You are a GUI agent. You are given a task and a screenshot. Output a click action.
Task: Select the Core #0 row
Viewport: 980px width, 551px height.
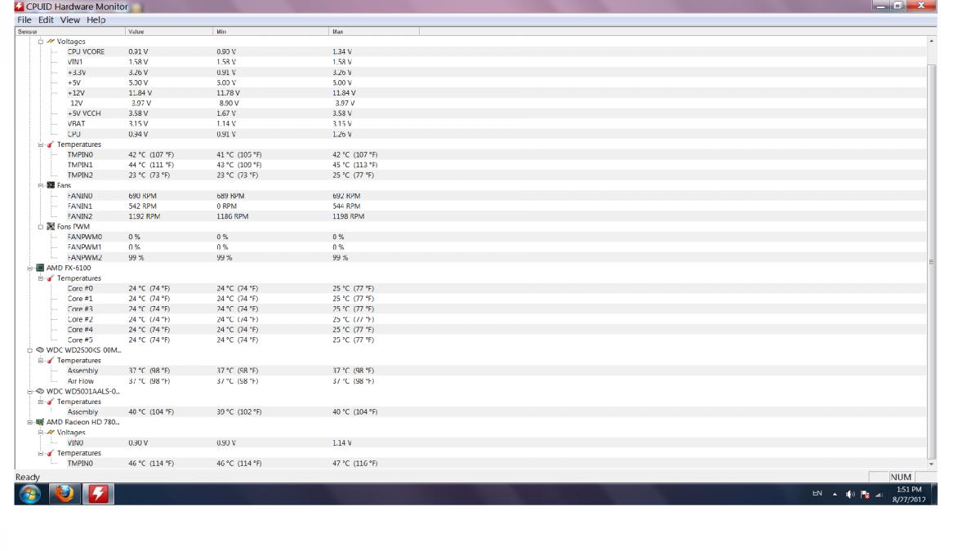tap(471, 288)
